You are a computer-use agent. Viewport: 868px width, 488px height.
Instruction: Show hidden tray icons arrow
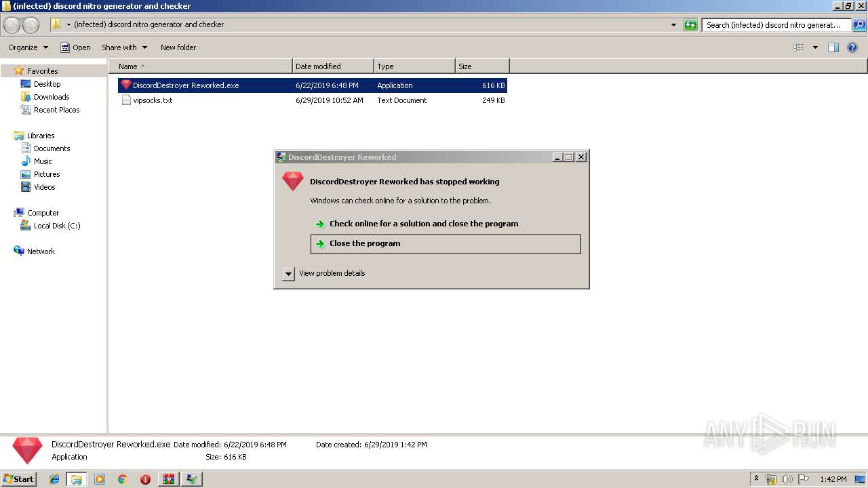(757, 479)
